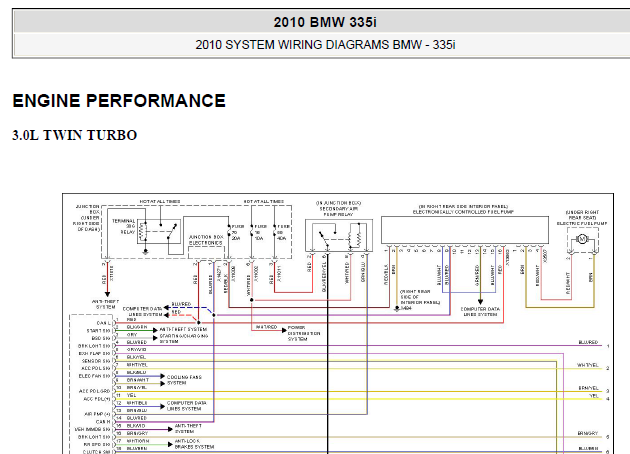Click the "START SIG" pin label
Image resolution: width=630 pixels, height=454 pixels.
pyautogui.click(x=98, y=331)
